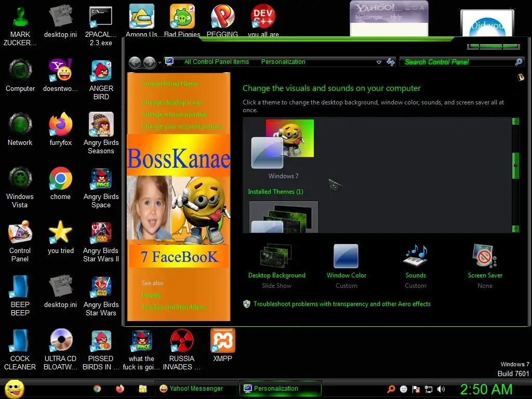532x399 pixels.
Task: Open Change mouse pointers link
Action: tap(175, 114)
